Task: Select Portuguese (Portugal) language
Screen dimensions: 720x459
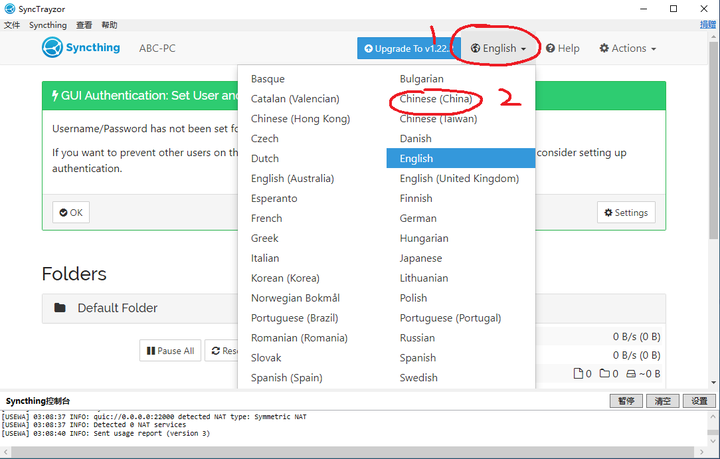Action: click(x=450, y=318)
